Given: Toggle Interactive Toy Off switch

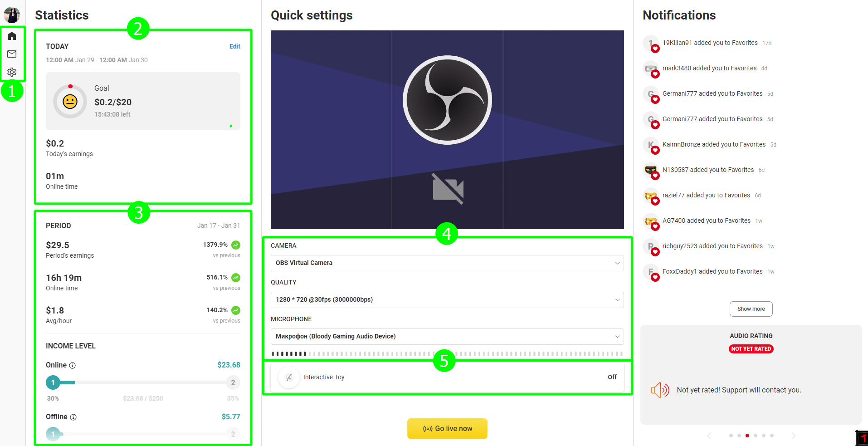Looking at the screenshot, I should (x=612, y=377).
